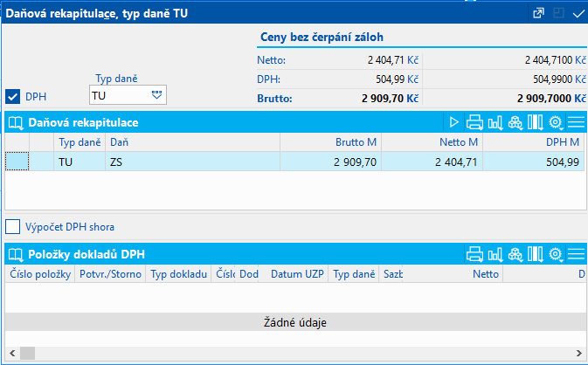The width and height of the screenshot is (588, 365).
Task: Confirm with the checkmark in title bar
Action: pyautogui.click(x=578, y=13)
